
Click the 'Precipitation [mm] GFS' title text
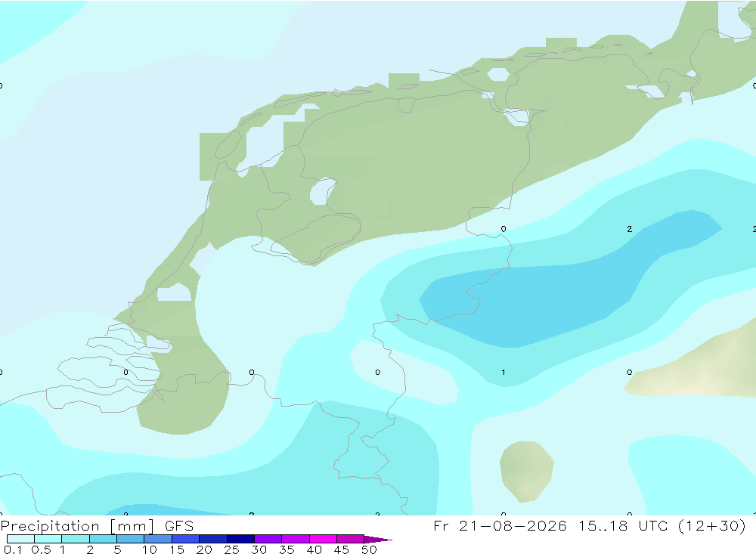click(97, 526)
